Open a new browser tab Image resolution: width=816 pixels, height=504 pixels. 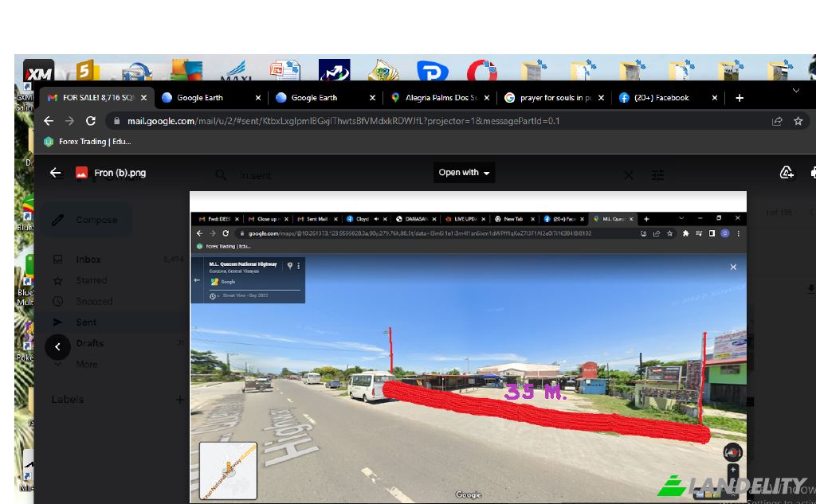click(x=739, y=98)
